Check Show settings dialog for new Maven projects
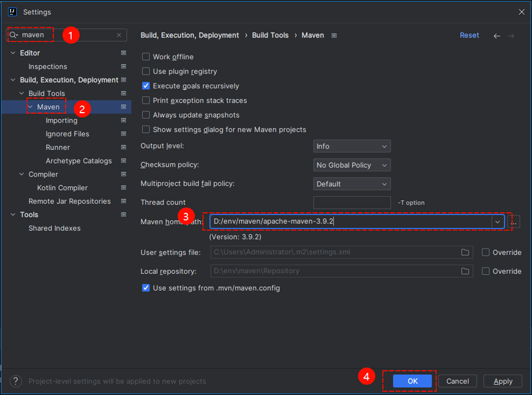 tap(146, 130)
